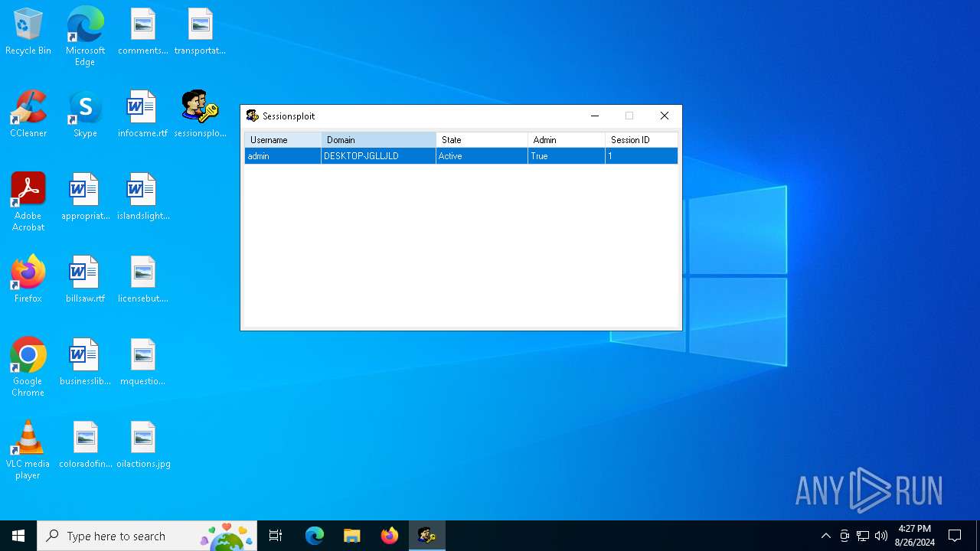Image resolution: width=980 pixels, height=551 pixels.
Task: Select oilactions.jpg file on desktop
Action: click(x=142, y=445)
